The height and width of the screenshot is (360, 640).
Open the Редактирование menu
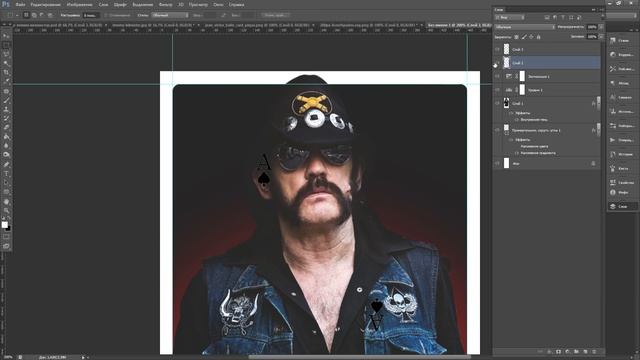coord(46,4)
